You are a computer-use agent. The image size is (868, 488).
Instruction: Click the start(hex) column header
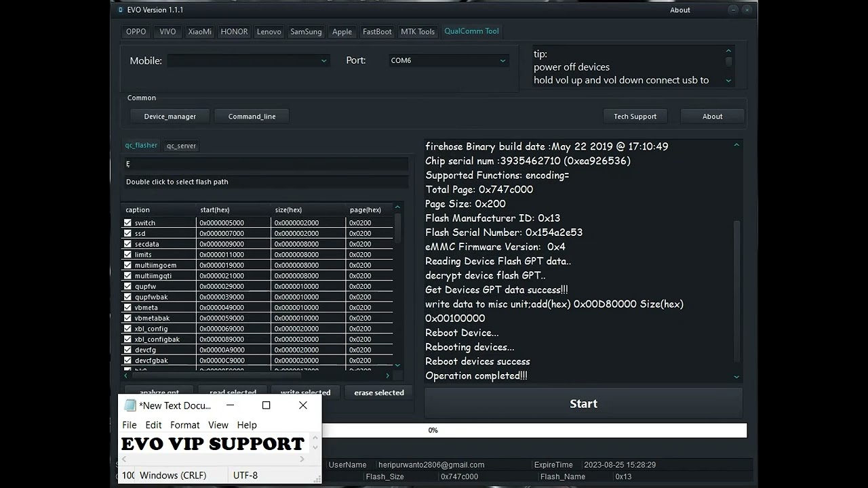click(x=233, y=210)
